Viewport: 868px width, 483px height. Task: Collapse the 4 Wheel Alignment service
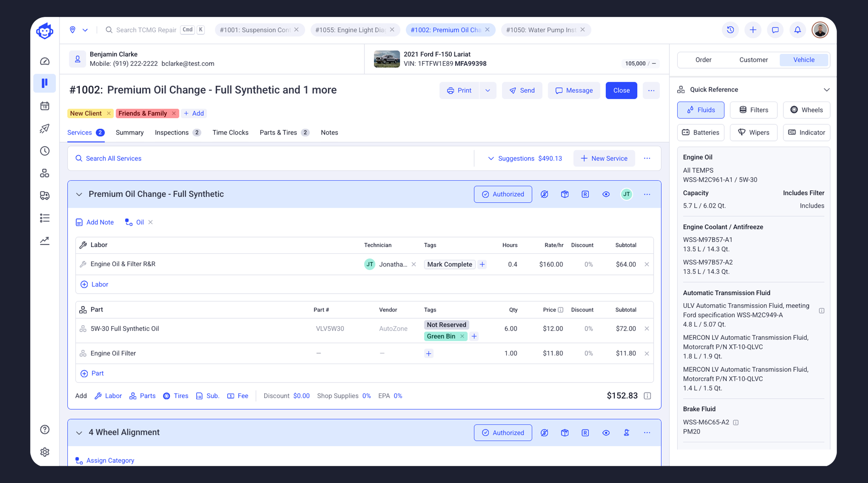coord(79,433)
